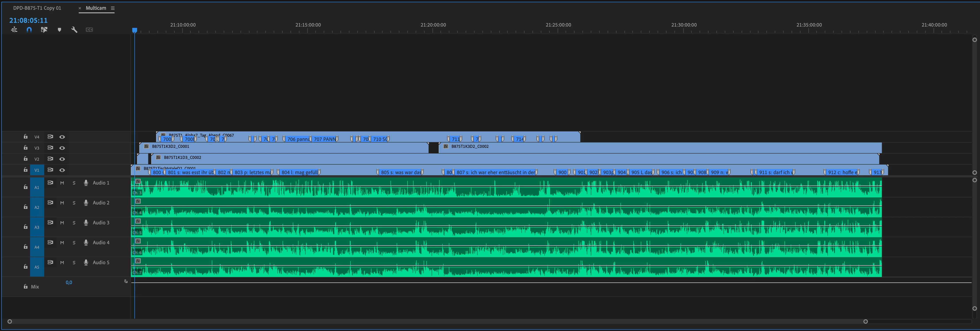This screenshot has height=331, width=980.
Task: Click the A5 track target button
Action: coord(37,267)
